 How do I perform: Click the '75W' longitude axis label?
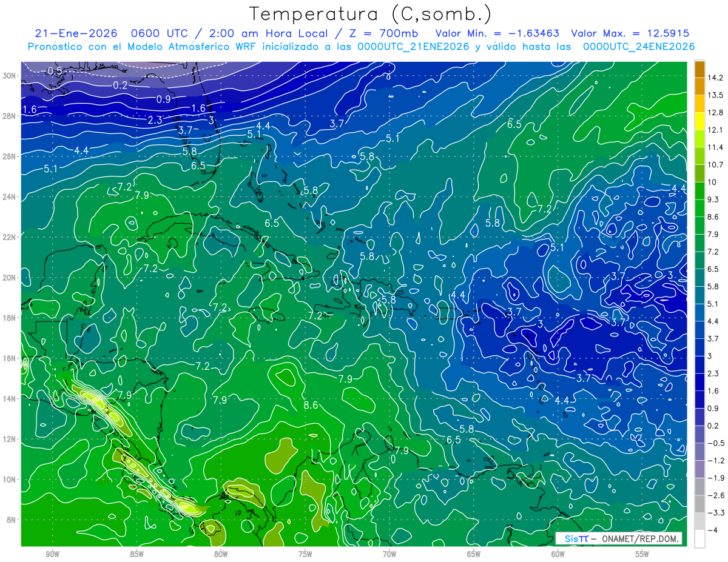click(305, 555)
